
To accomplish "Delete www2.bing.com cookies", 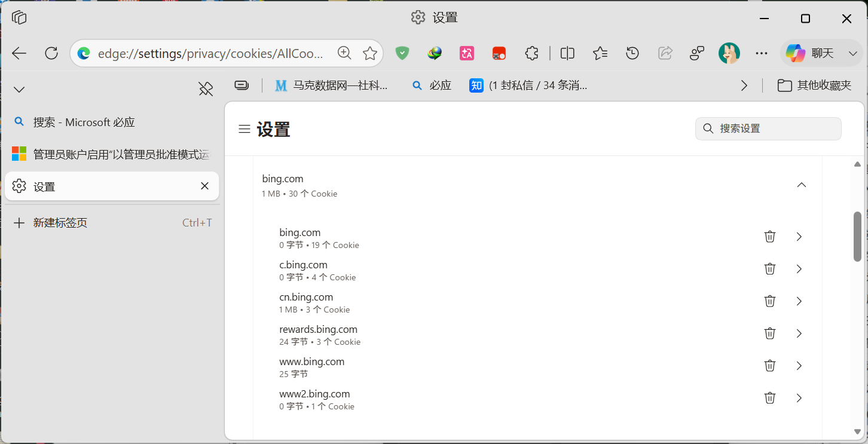I will [770, 398].
